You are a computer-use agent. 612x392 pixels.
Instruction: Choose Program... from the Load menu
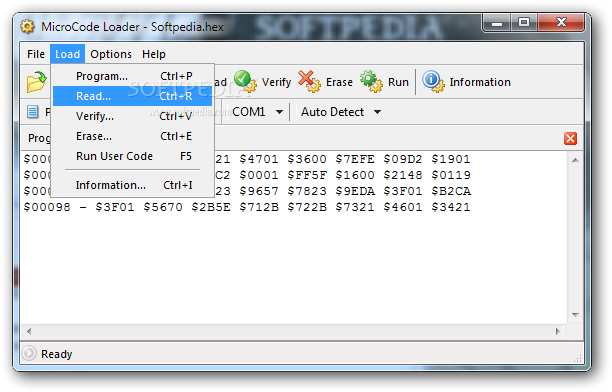point(133,76)
